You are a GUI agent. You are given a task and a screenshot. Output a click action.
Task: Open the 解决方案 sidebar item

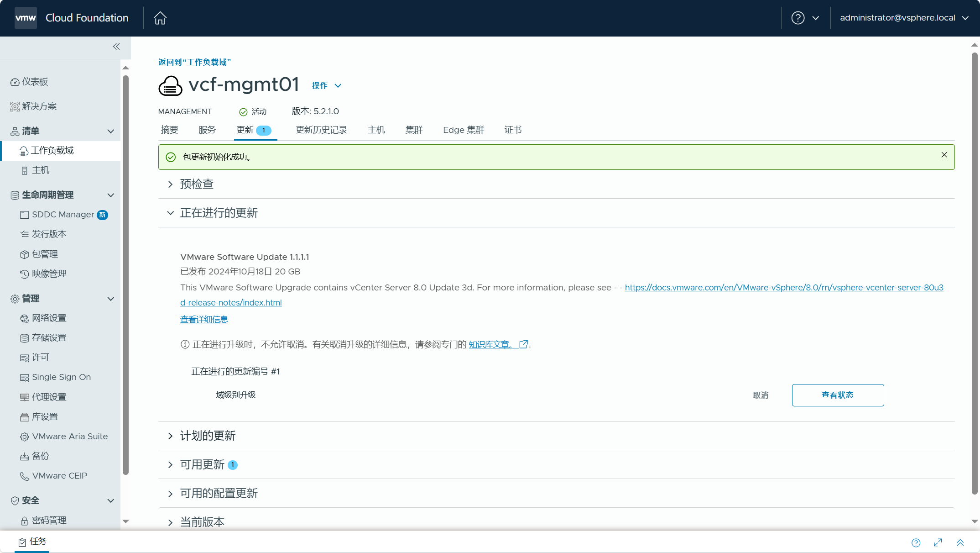33,106
